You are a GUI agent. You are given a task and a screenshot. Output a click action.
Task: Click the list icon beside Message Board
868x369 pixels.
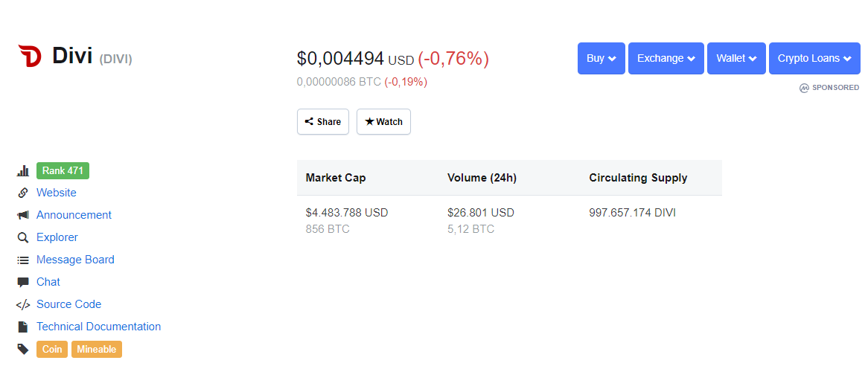point(22,260)
